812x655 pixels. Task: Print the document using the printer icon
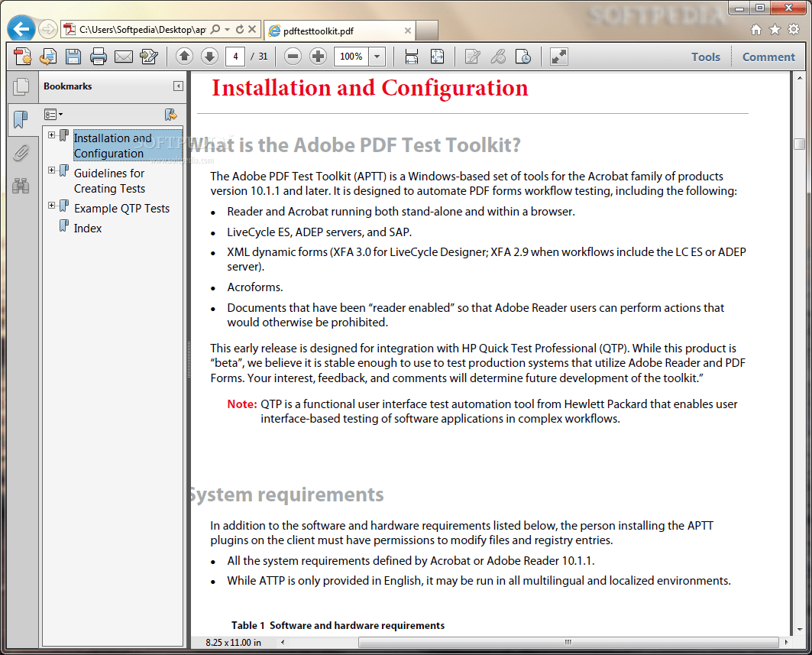tap(99, 56)
